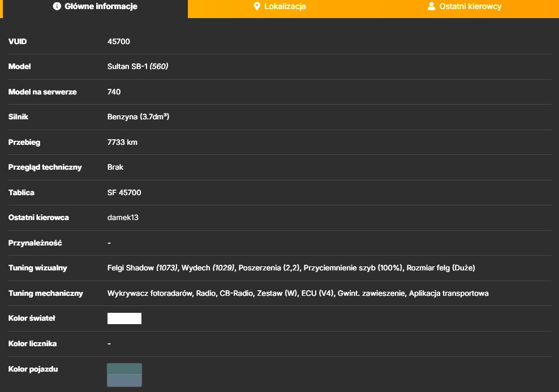Click the lower blue Kolor pojazdu swatch
This screenshot has width=559, height=392.
[x=124, y=381]
